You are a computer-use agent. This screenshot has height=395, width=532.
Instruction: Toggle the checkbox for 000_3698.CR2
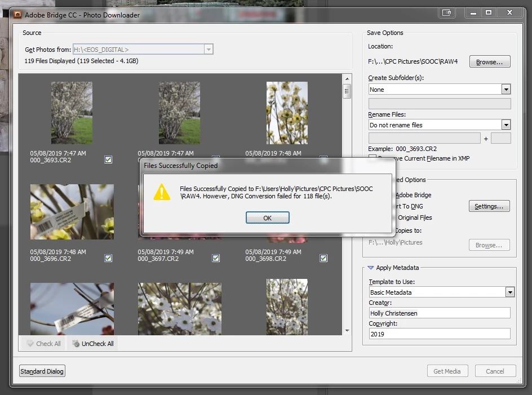coord(323,258)
